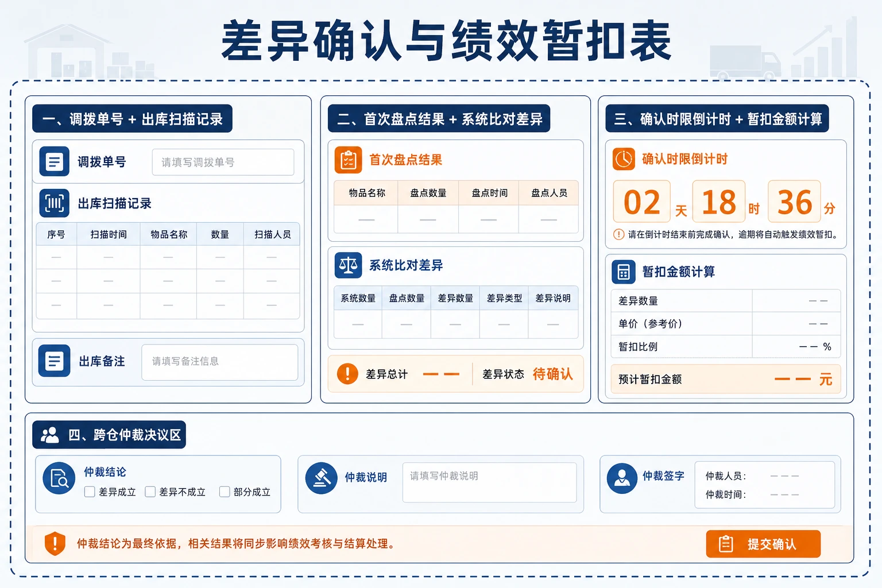This screenshot has height=588, width=882.
Task: Click the countdown days value 02
Action: click(642, 202)
